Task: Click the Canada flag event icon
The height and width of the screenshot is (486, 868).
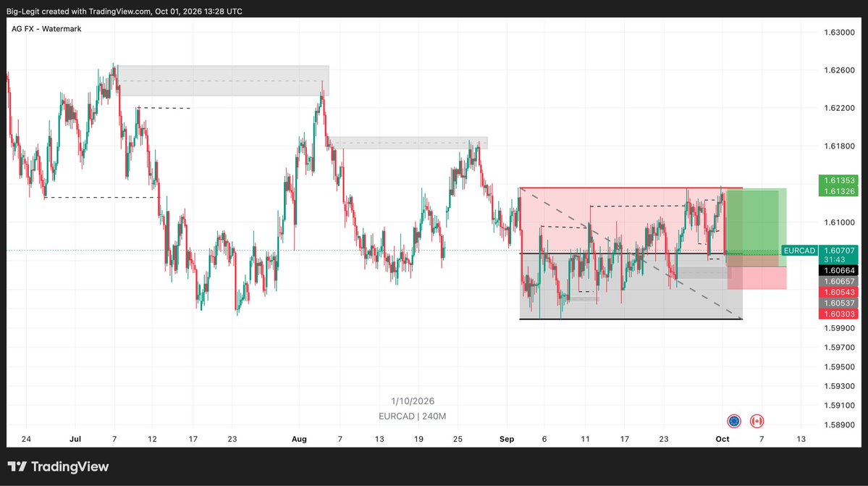Action: coord(757,422)
